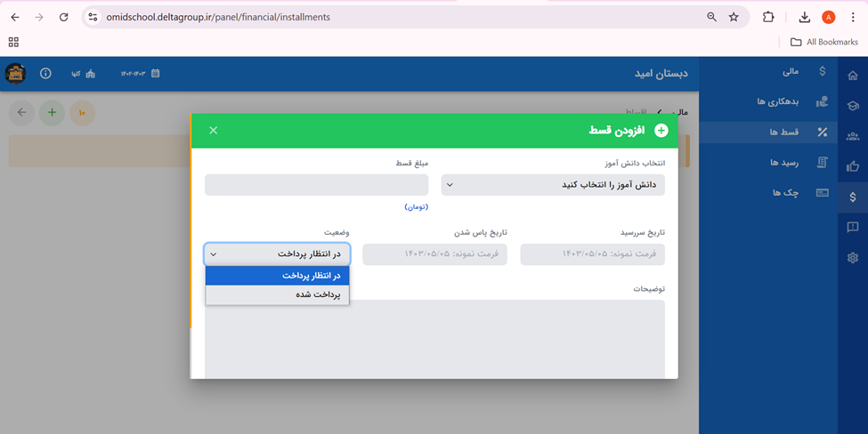This screenshot has width=868, height=434.
Task: Toggle the وضعیت status dropdown
Action: (x=277, y=254)
